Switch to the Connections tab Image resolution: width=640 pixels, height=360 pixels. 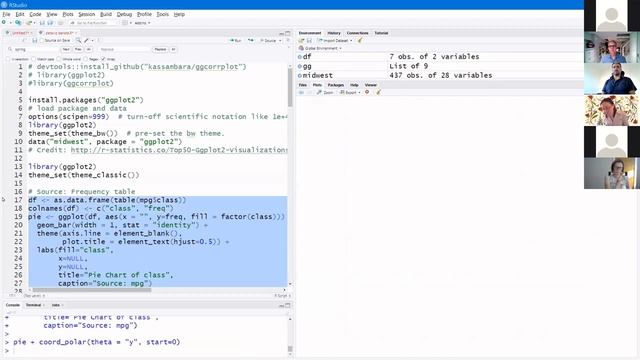[x=357, y=33]
